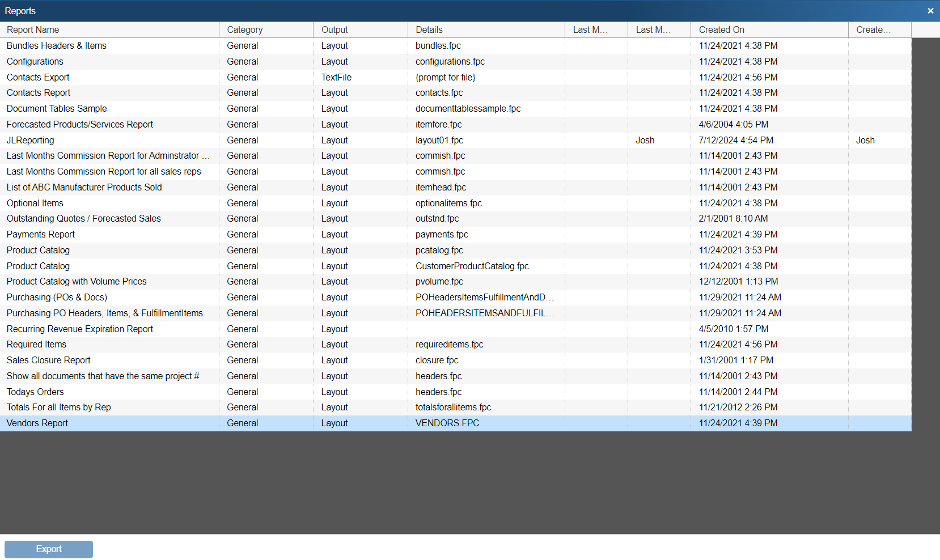The width and height of the screenshot is (940, 560).
Task: Select Product Catalog with Volume Prices
Action: (77, 282)
